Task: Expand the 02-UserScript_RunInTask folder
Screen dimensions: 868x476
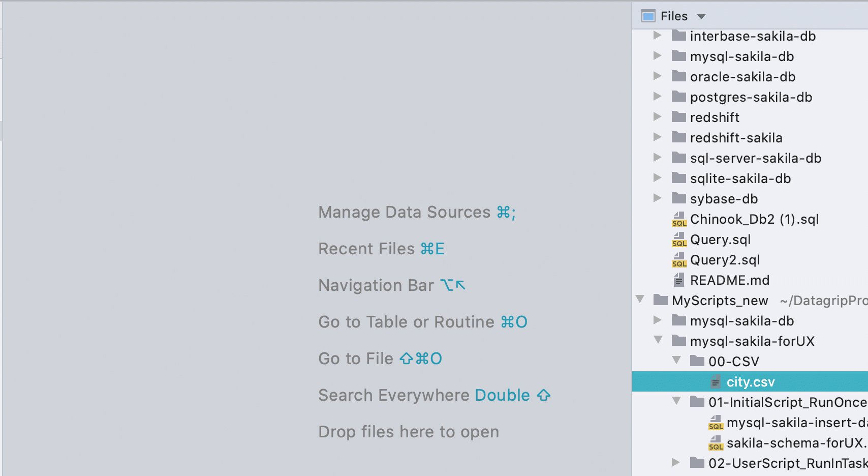Action: point(675,463)
